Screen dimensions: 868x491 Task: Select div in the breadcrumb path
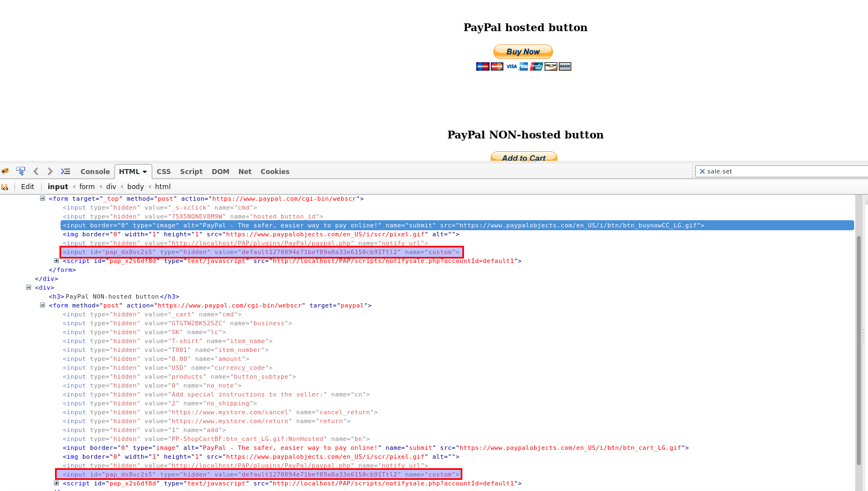[x=111, y=187]
